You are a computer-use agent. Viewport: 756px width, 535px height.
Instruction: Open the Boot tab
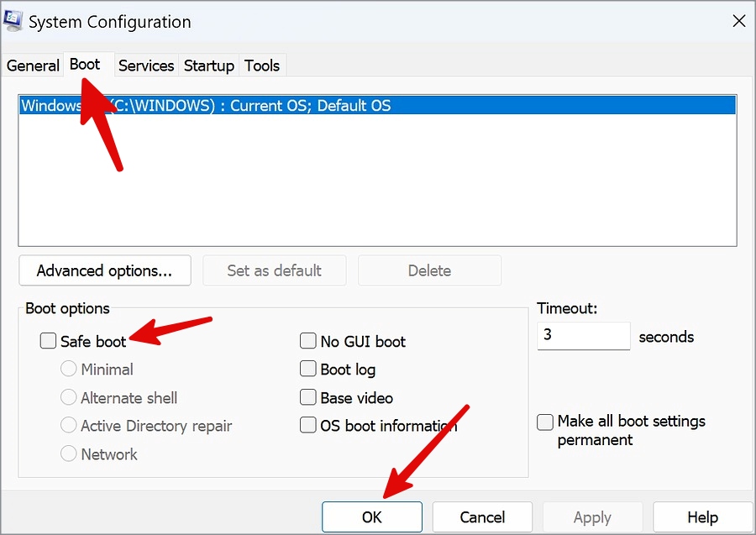point(85,65)
